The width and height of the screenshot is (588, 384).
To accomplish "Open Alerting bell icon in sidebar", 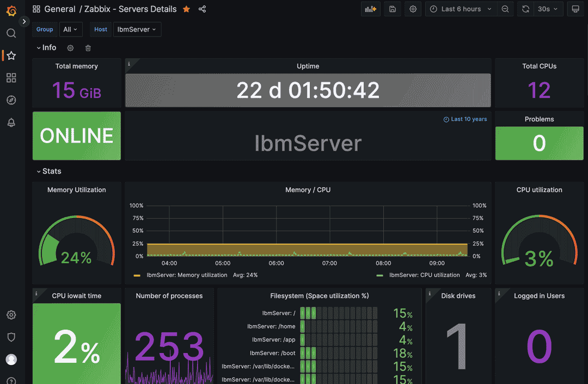I will click(11, 122).
